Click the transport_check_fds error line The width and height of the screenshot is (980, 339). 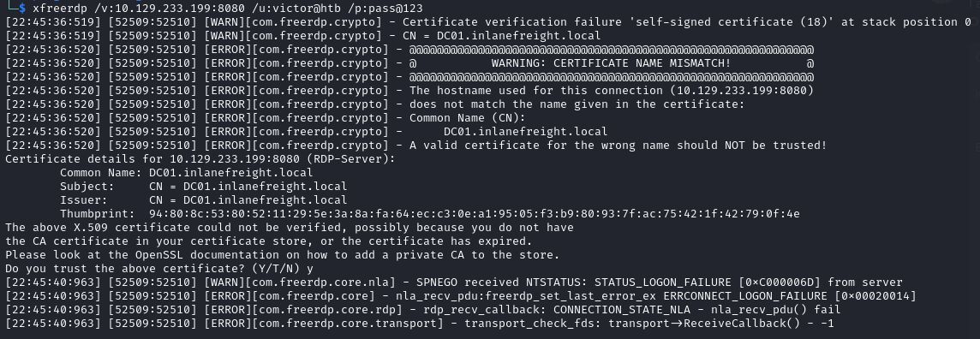click(x=420, y=324)
